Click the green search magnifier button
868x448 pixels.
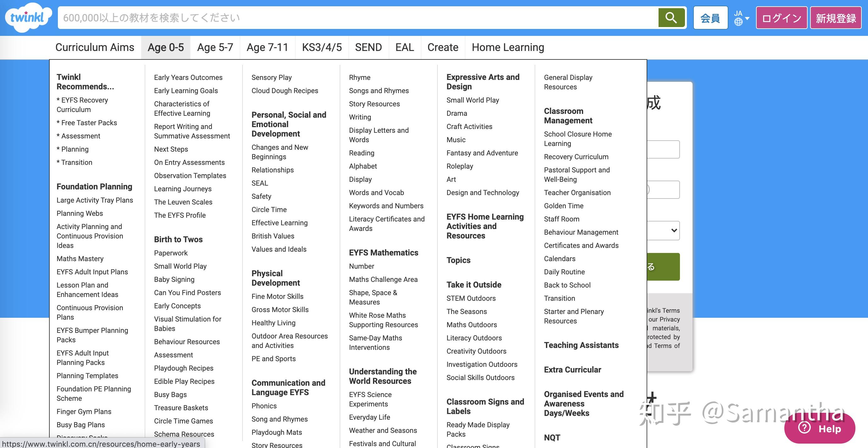click(x=671, y=18)
